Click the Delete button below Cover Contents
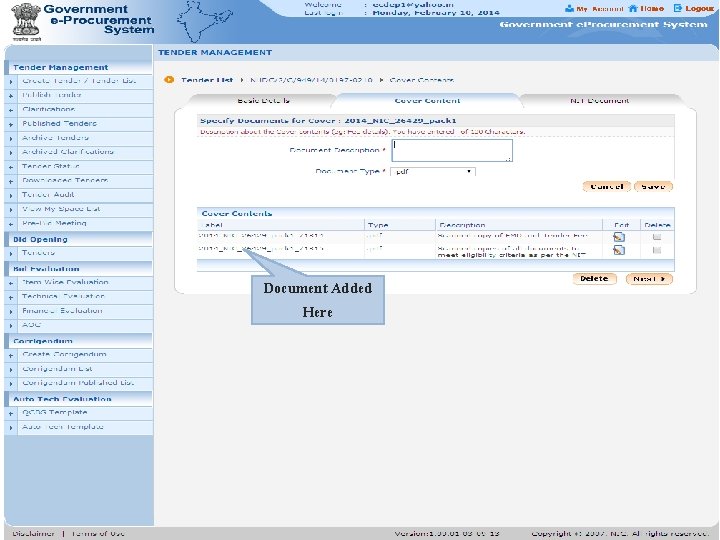720x540 pixels. [594, 279]
